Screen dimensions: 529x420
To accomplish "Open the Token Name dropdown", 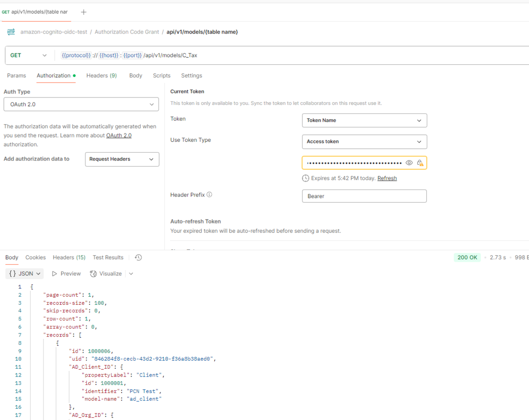I will [364, 120].
